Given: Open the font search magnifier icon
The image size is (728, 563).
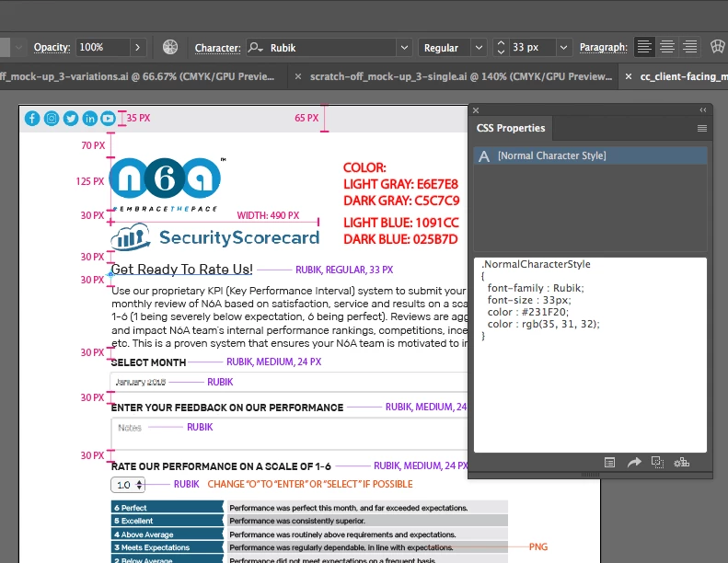Looking at the screenshot, I should coord(255,47).
